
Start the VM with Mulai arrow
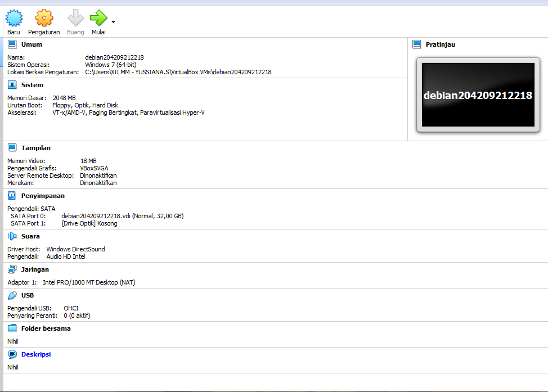pyautogui.click(x=98, y=18)
